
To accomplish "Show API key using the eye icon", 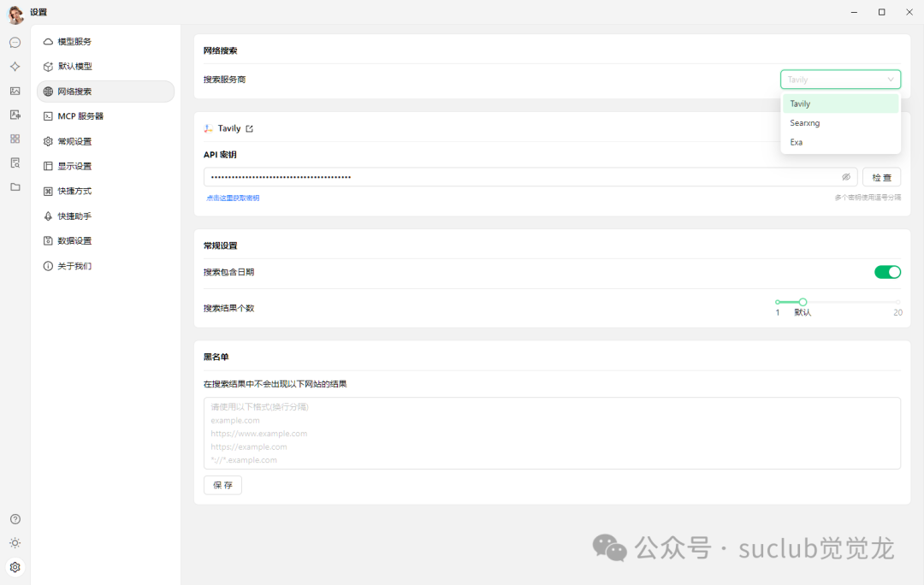I will coord(846,177).
